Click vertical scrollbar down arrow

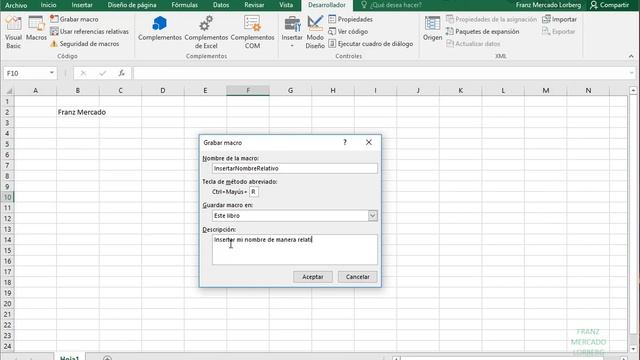coord(633,348)
